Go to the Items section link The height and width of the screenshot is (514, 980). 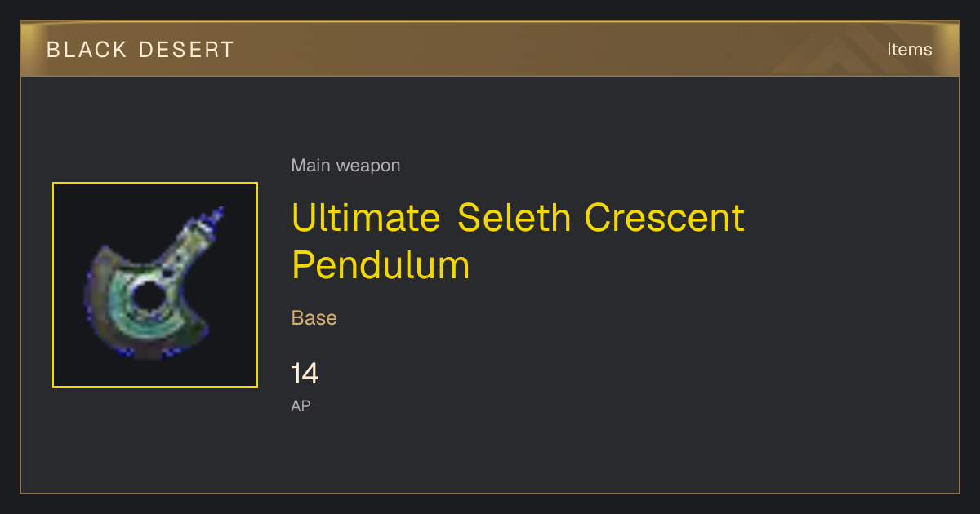click(x=909, y=50)
